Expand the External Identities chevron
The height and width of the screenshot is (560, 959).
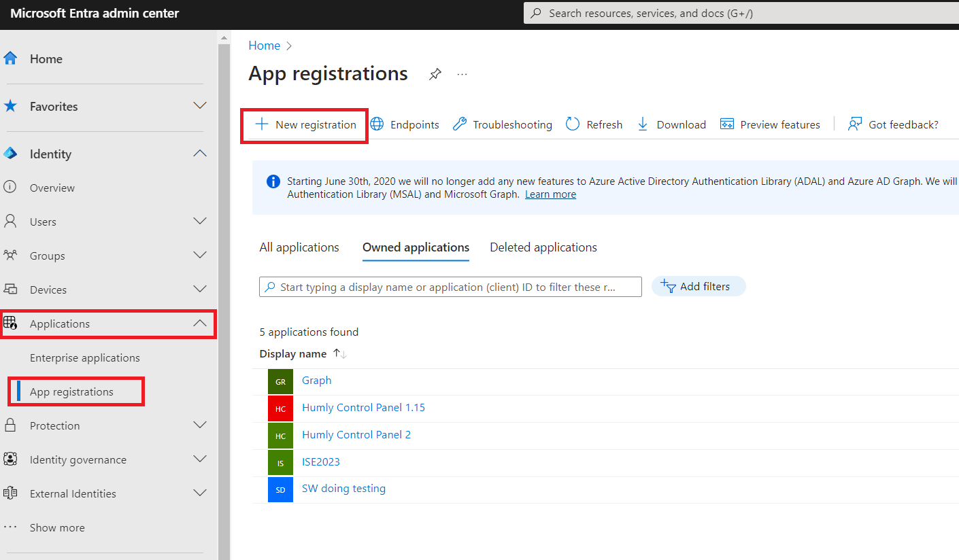[x=200, y=493]
